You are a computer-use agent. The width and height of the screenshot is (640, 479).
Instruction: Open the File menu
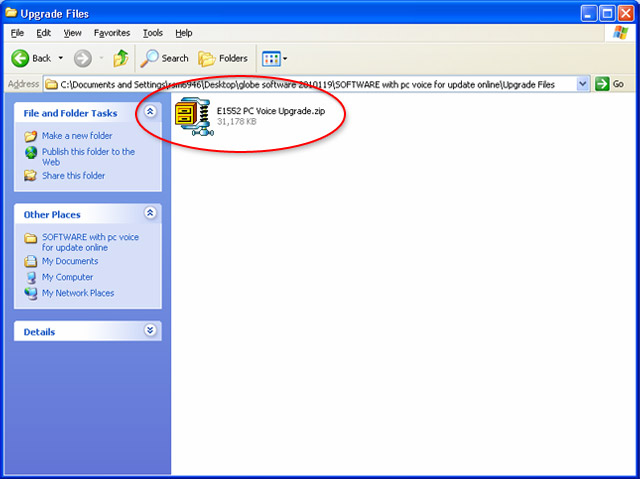(x=17, y=33)
